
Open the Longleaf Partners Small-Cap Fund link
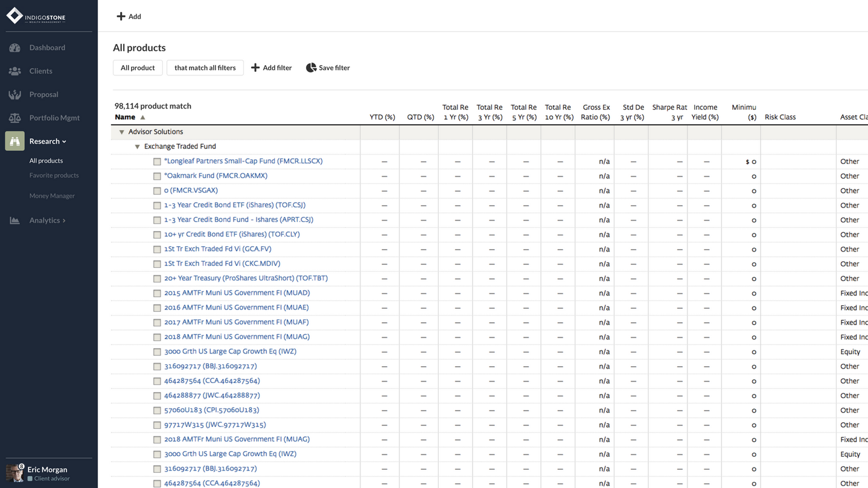click(243, 161)
